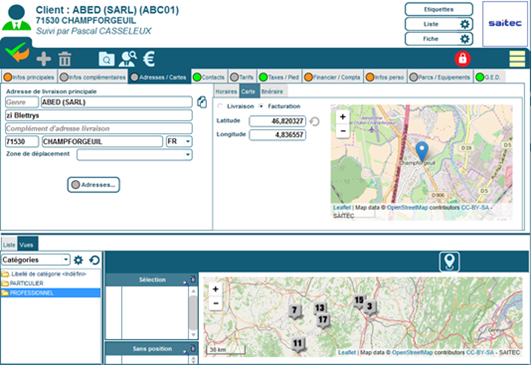Select the Facturation radio button
Viewport: 531px width, 365px height.
click(261, 106)
